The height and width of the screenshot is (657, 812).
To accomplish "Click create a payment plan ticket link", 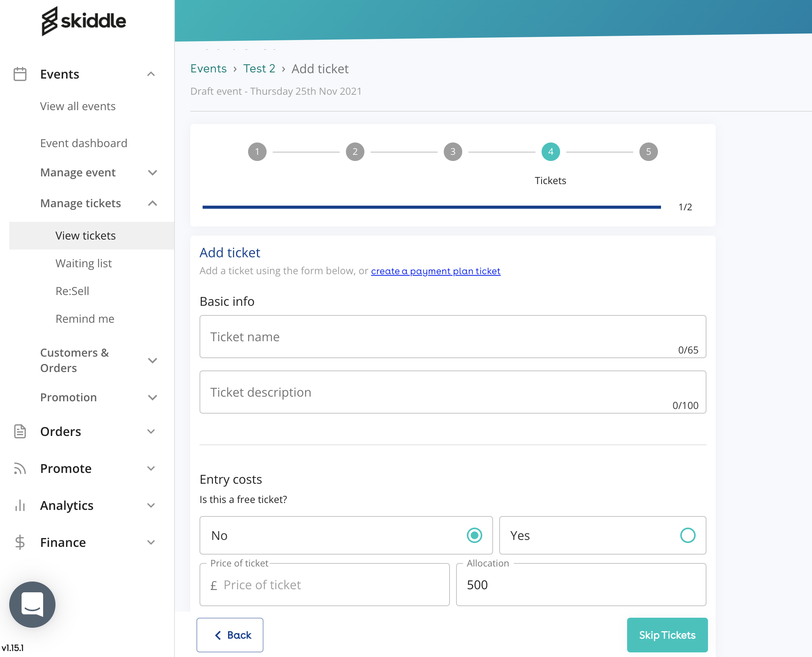I will pyautogui.click(x=436, y=271).
